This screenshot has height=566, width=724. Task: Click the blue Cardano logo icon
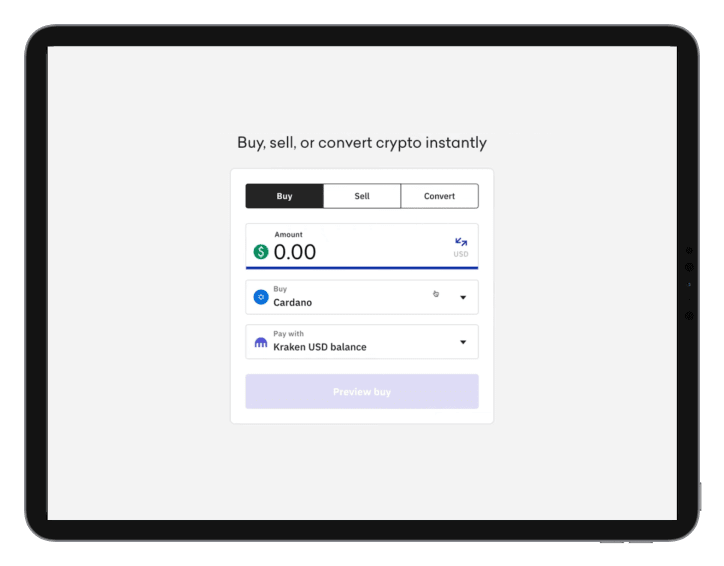tap(261, 297)
